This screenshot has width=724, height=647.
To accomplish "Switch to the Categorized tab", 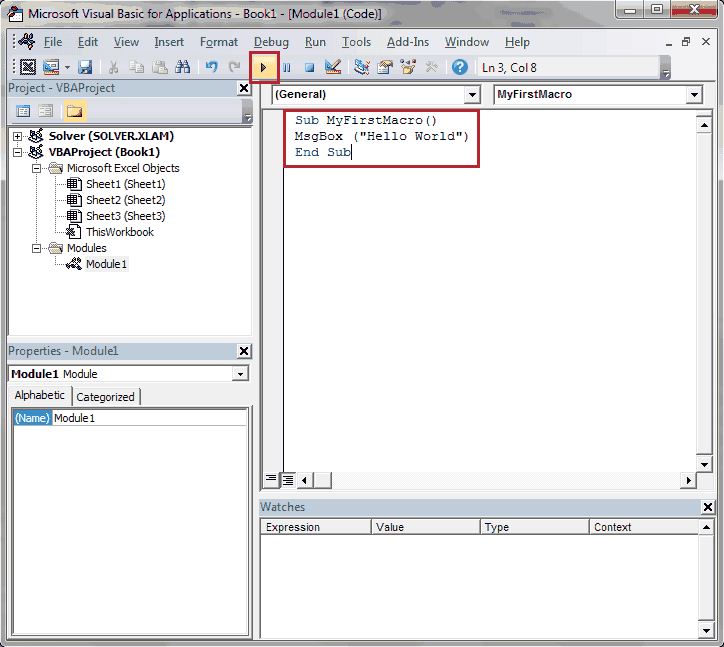I will click(105, 397).
